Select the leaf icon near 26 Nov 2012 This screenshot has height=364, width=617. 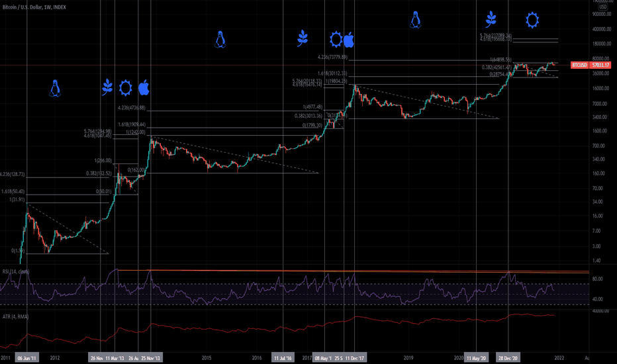tap(107, 87)
